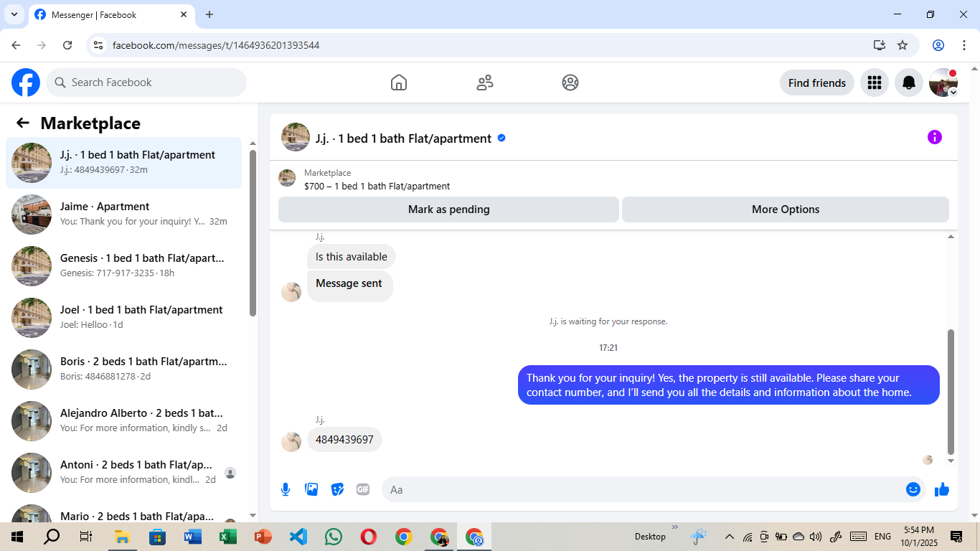The height and width of the screenshot is (551, 980).
Task: Reload the page in the browser
Action: [x=67, y=45]
